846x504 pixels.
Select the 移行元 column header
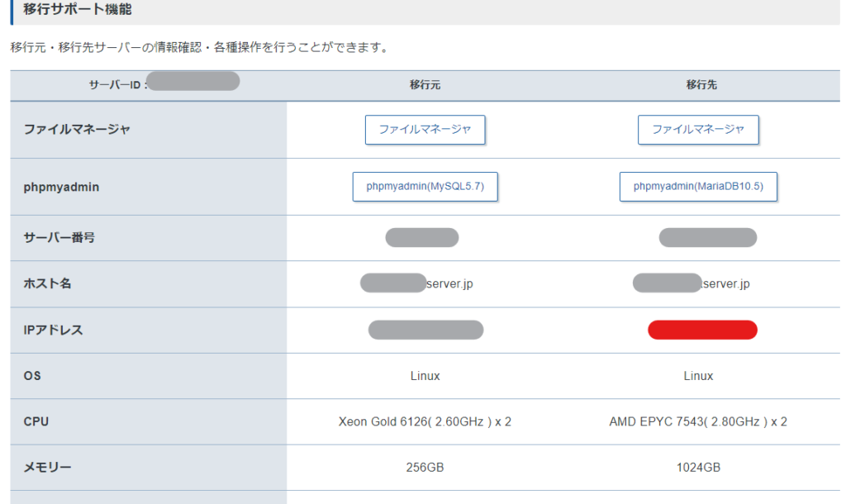click(425, 85)
